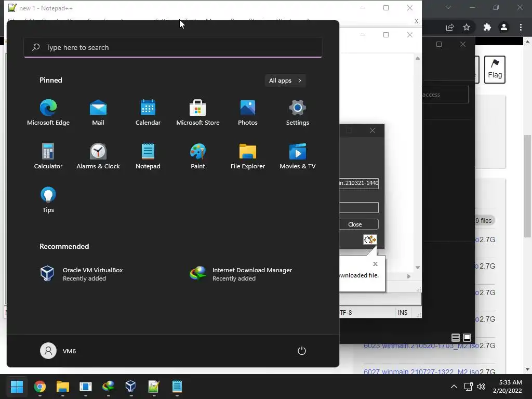This screenshot has height=399, width=532.
Task: Open the 6023 winmain 210520-1703 iso link
Action: click(x=421, y=345)
